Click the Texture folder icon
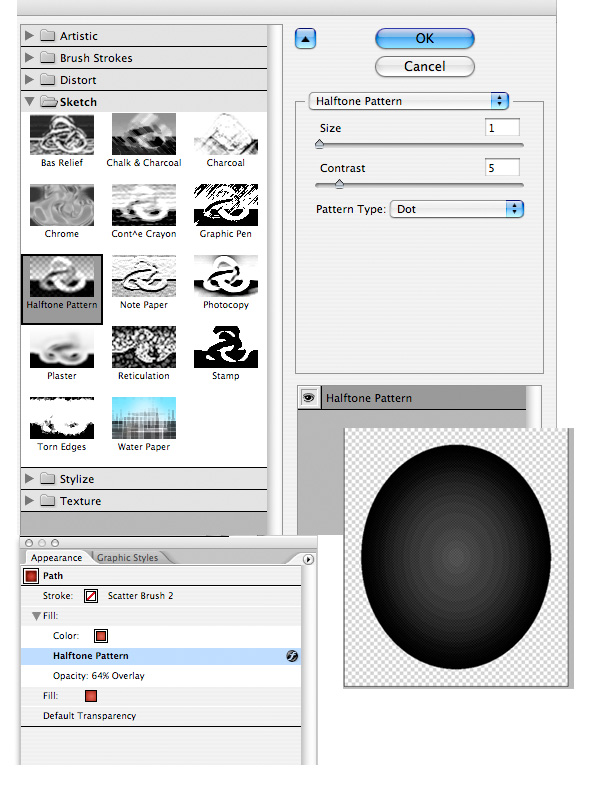Screen dimensions: 600x800 coord(47,500)
